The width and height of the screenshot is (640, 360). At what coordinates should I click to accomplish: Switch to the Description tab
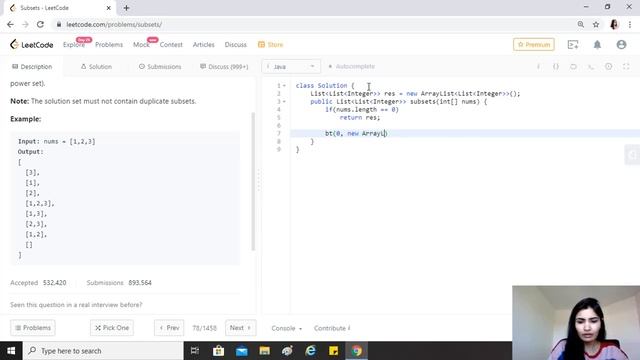(32, 67)
